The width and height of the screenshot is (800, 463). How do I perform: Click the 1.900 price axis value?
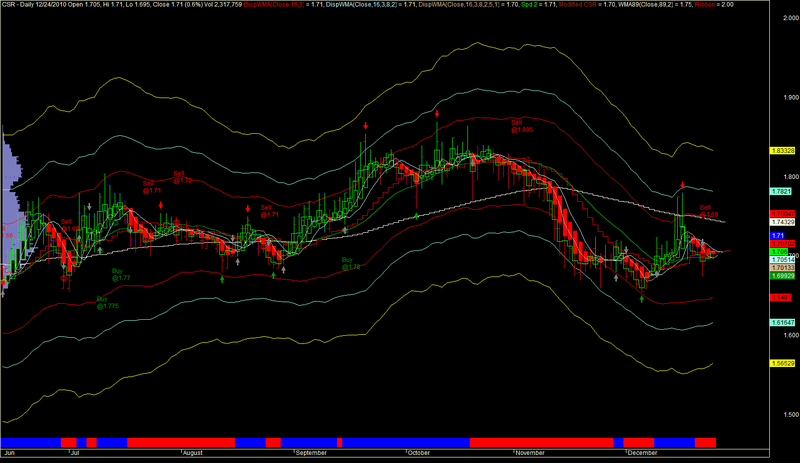(x=791, y=97)
